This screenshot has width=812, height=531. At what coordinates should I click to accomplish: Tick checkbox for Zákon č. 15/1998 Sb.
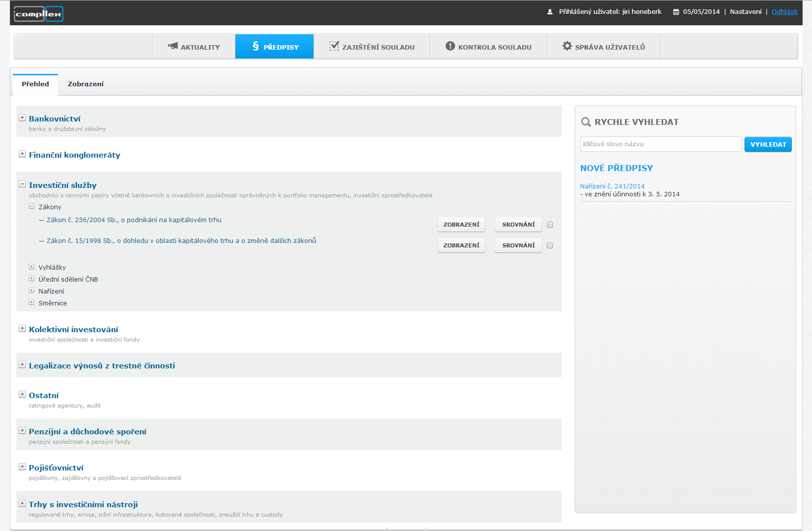[x=550, y=245]
